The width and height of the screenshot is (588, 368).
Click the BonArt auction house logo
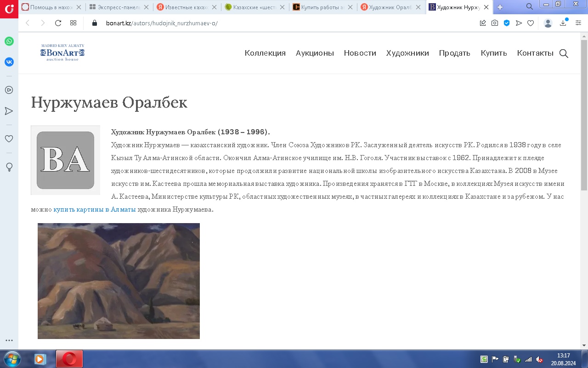(x=62, y=52)
